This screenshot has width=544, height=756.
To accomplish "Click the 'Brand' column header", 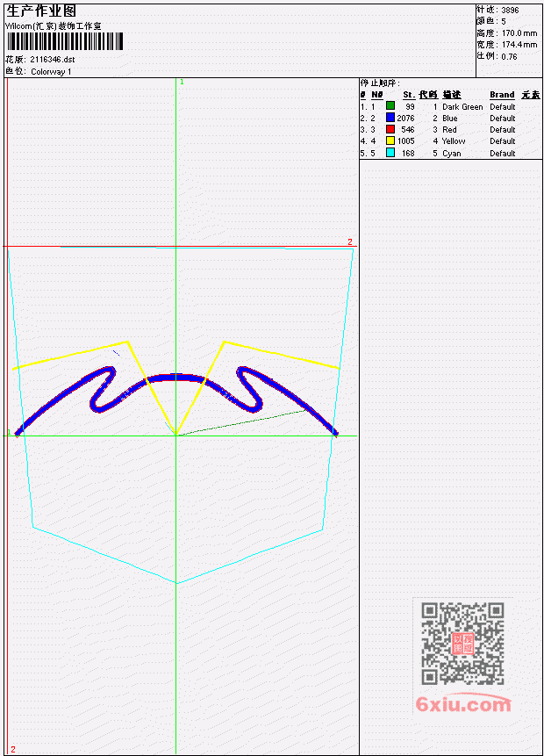I will pyautogui.click(x=502, y=95).
